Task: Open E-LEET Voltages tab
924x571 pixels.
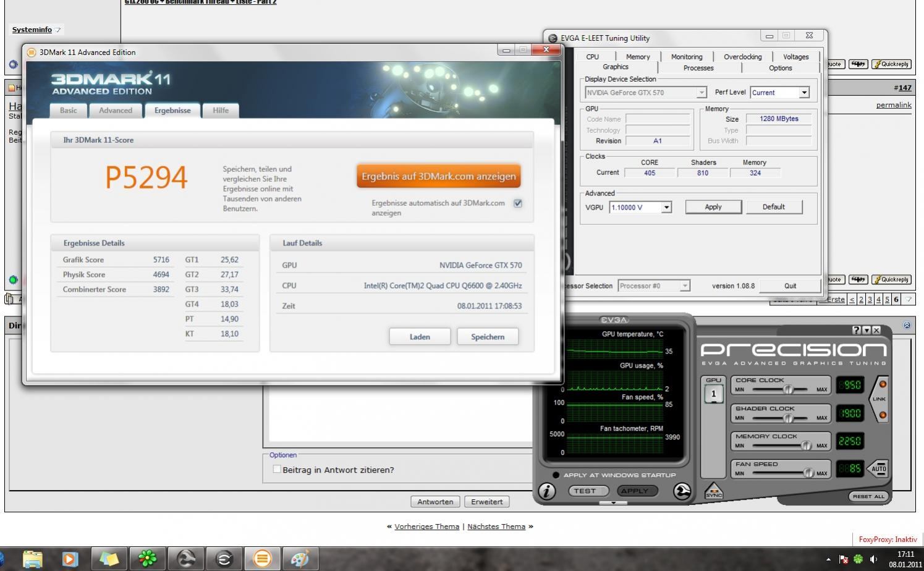Action: 795,57
